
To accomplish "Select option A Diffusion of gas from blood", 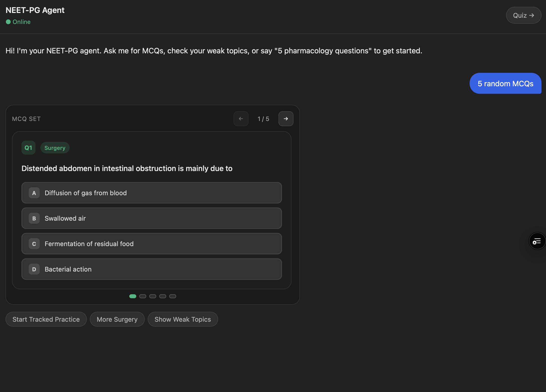I will coord(151,193).
